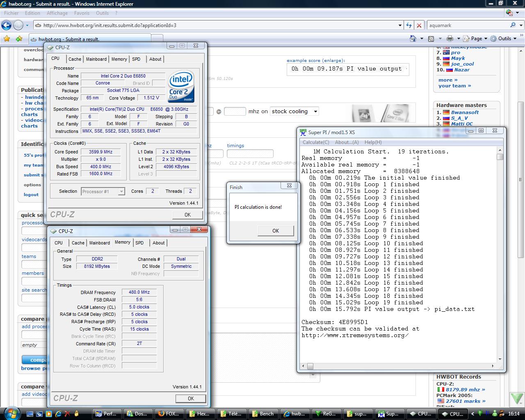Click the search magnifier icon
525x420 pixels.
[513, 25]
